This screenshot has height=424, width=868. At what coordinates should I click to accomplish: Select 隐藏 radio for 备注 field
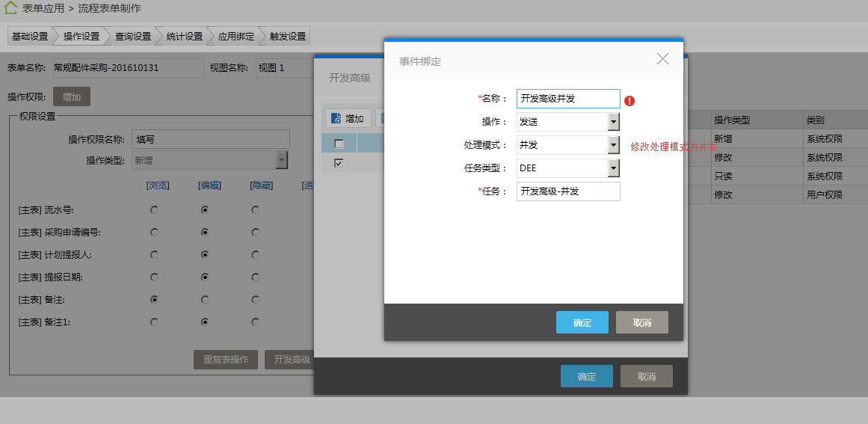coord(256,300)
